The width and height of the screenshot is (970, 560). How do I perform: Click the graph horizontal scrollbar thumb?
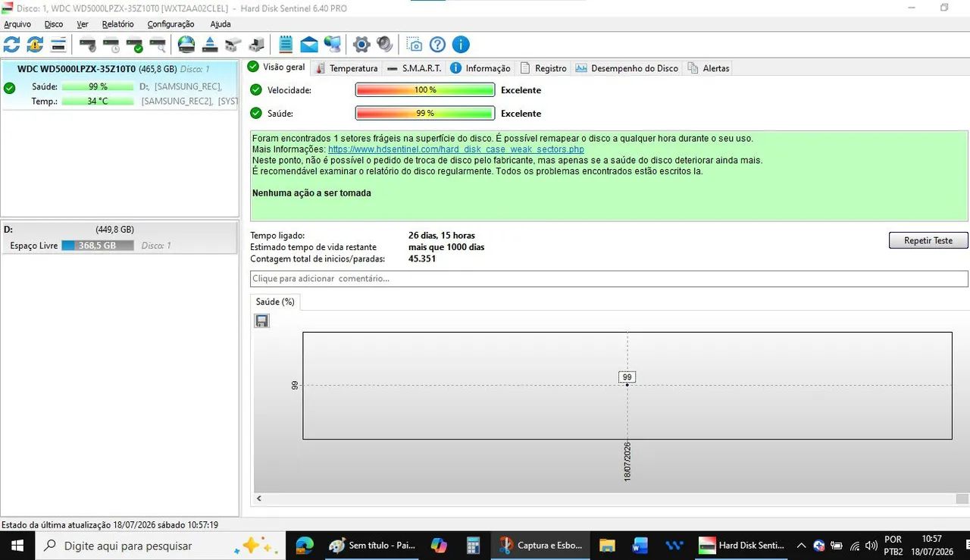tap(962, 499)
